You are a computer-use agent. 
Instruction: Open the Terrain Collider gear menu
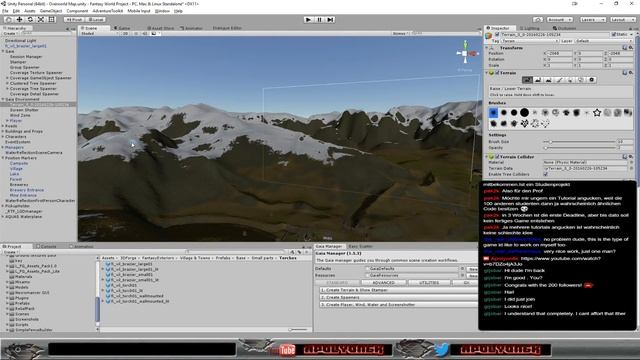pyautogui.click(x=631, y=157)
